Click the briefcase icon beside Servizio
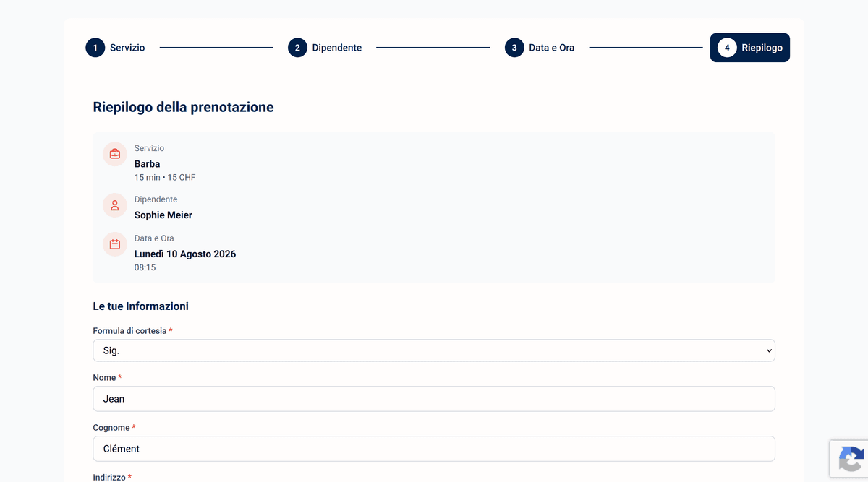Screen dimensions: 868x482 coord(115,155)
